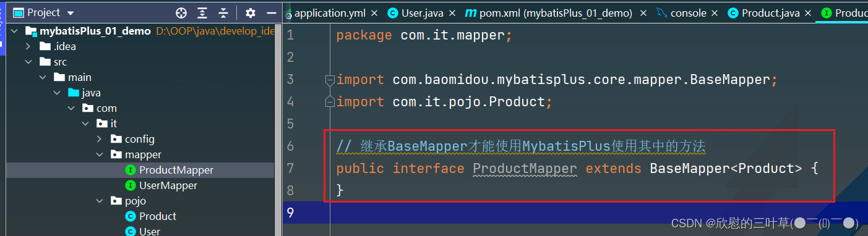Screen dimensions: 868x236
Task: Click BaseMapper<Product> in the interface declaration
Action: (726, 168)
